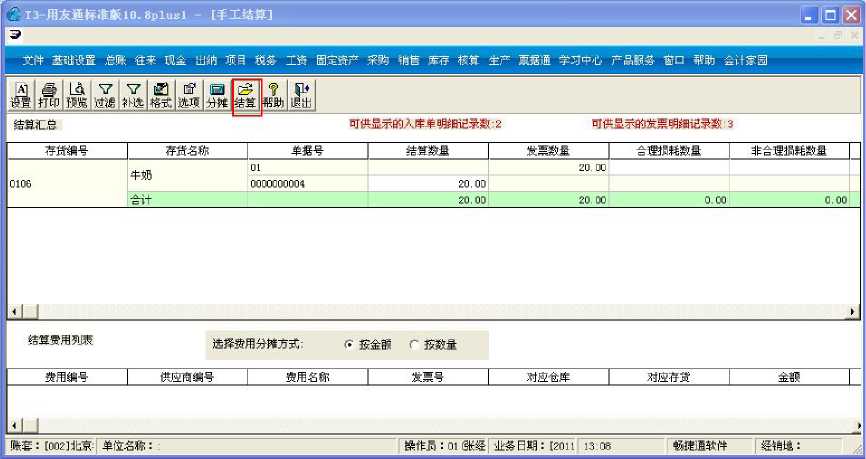This screenshot has width=866, height=459.
Task: Select 按金额 allocation radio button
Action: point(348,345)
